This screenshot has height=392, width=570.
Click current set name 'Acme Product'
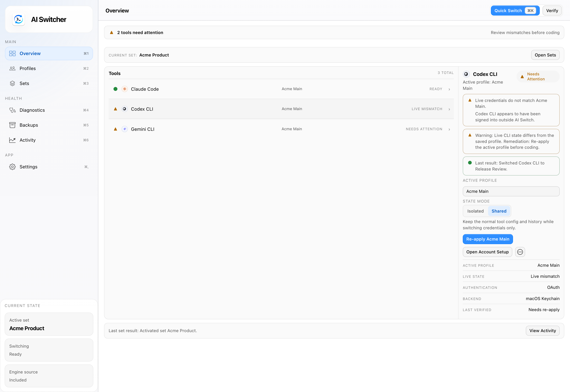point(154,55)
